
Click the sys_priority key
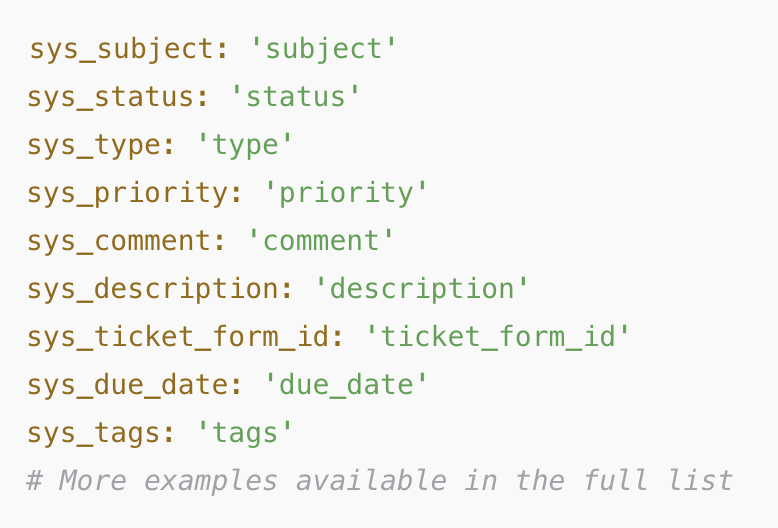(x=128, y=193)
